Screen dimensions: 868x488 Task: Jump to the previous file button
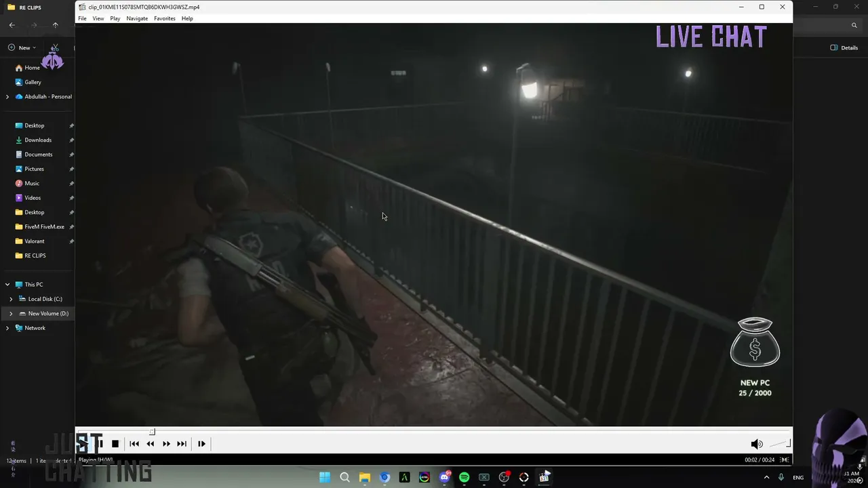[x=134, y=444]
